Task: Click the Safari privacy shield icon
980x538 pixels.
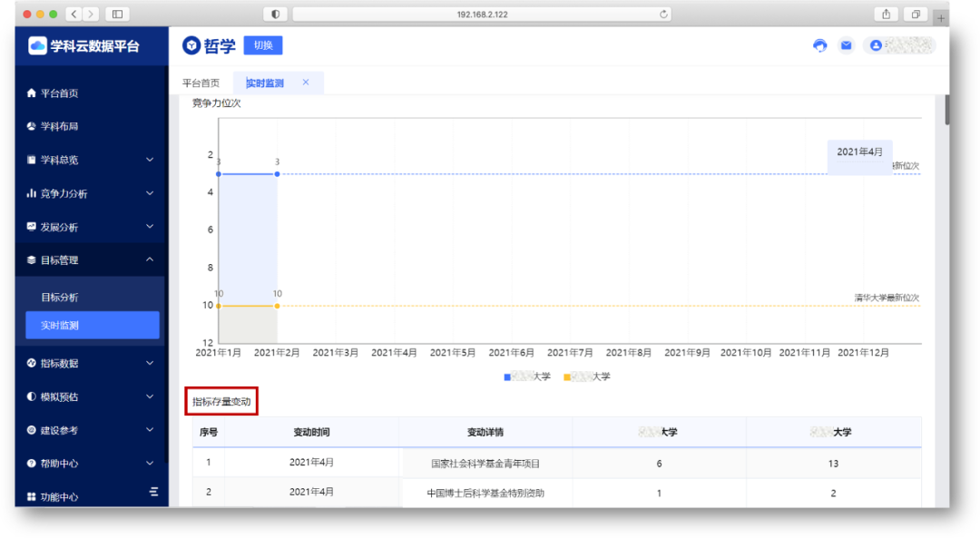Action: (x=275, y=14)
